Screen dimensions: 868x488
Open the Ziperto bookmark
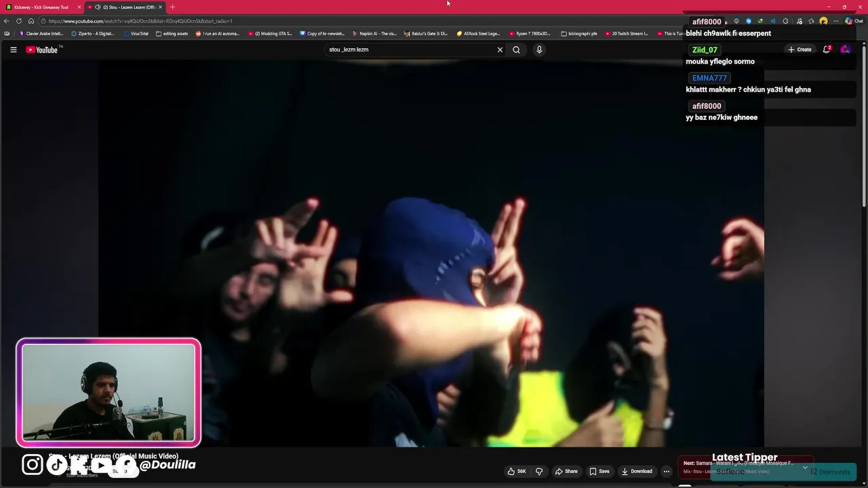[93, 33]
